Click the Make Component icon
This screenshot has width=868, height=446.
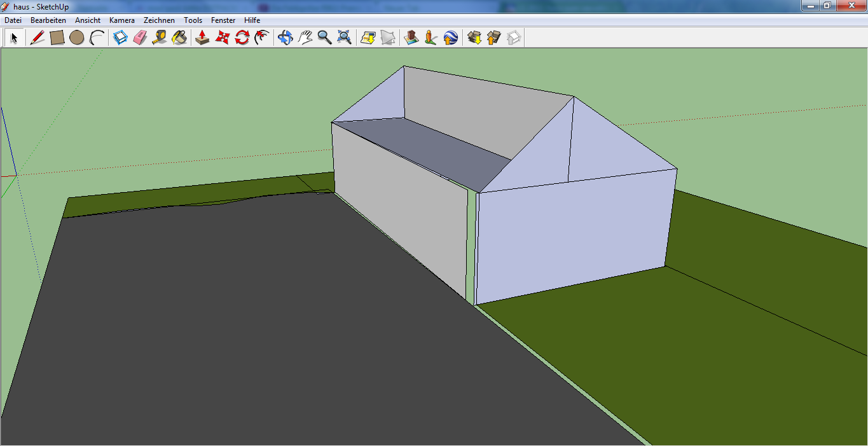[x=120, y=38]
